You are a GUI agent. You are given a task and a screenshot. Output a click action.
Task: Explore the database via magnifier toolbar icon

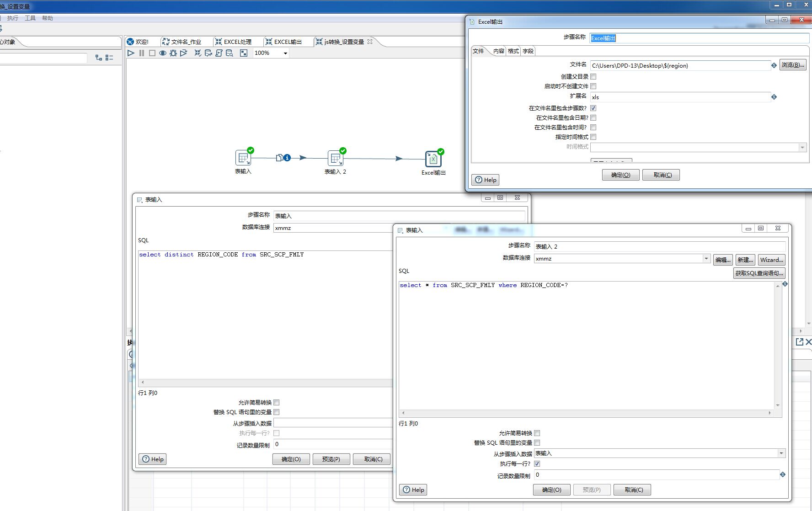click(x=230, y=53)
